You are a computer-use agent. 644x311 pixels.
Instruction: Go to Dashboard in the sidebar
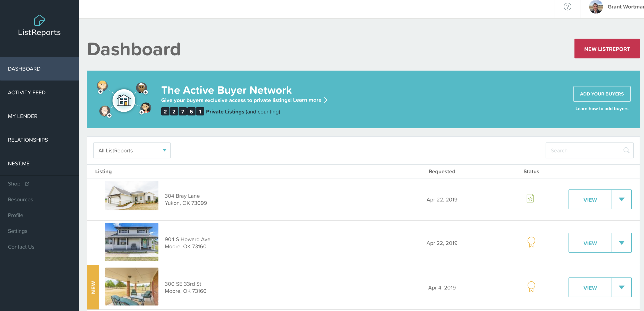[39, 69]
